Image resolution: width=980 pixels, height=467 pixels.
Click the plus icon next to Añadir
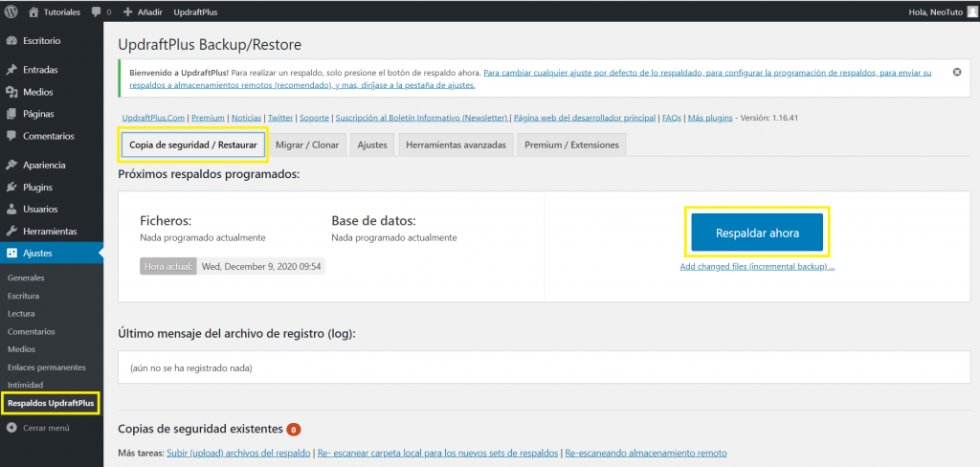tap(127, 11)
